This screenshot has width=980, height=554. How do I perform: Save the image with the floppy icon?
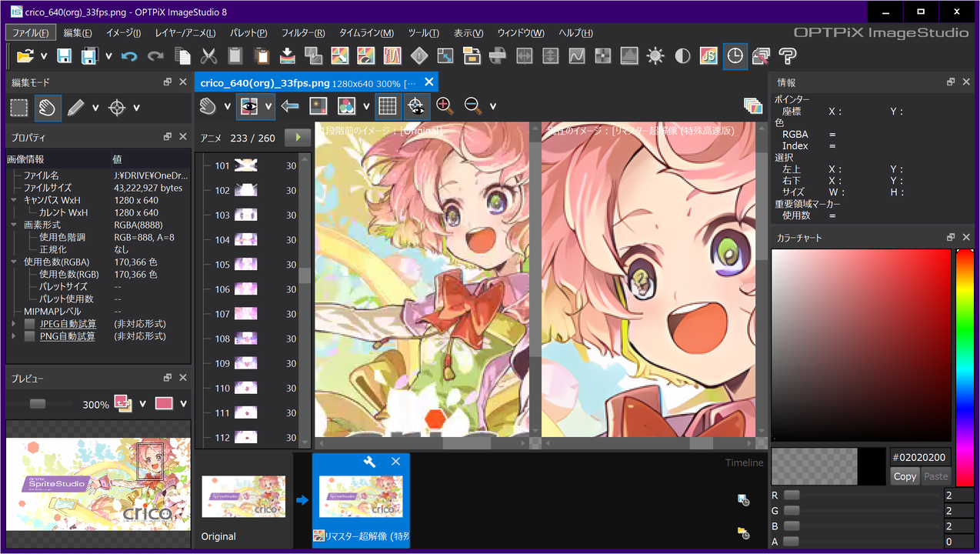click(65, 55)
